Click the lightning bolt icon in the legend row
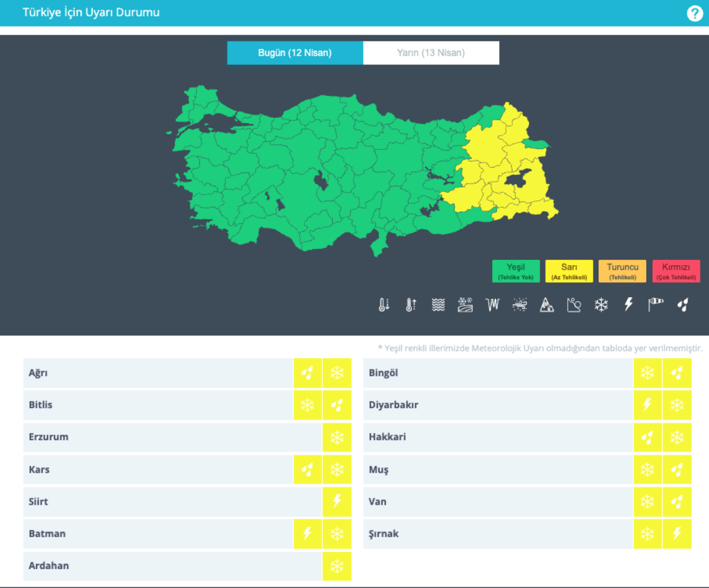 (628, 305)
